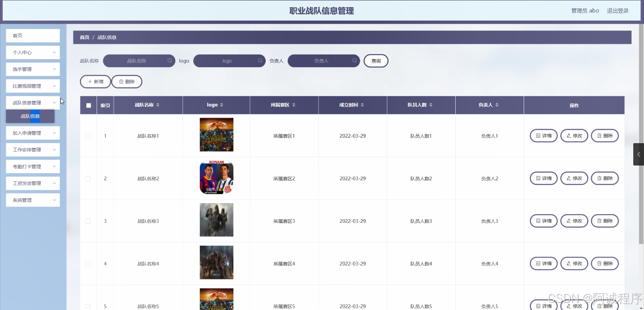The height and width of the screenshot is (310, 644).
Task: Expand the 工资发放管理 sidebar menu
Action: coord(33,183)
